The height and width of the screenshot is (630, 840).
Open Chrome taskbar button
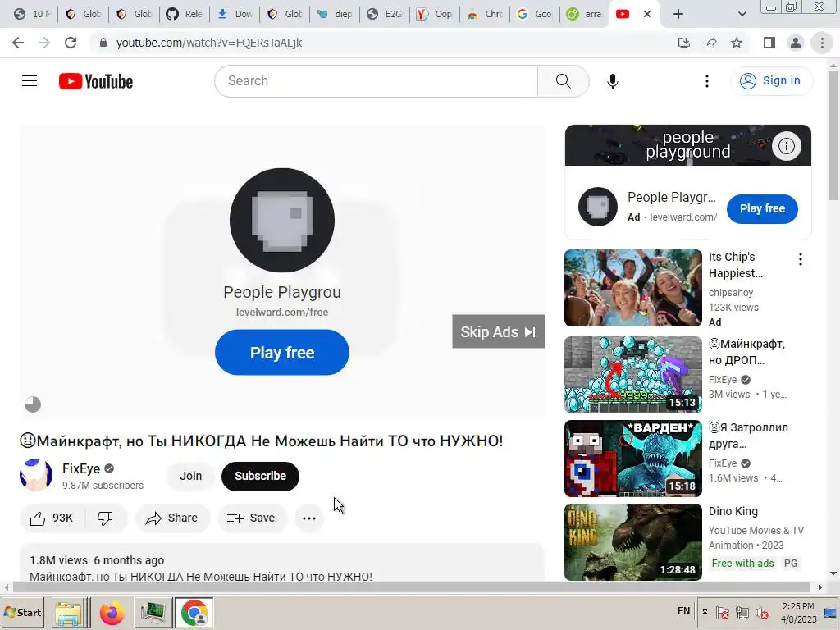point(194,613)
